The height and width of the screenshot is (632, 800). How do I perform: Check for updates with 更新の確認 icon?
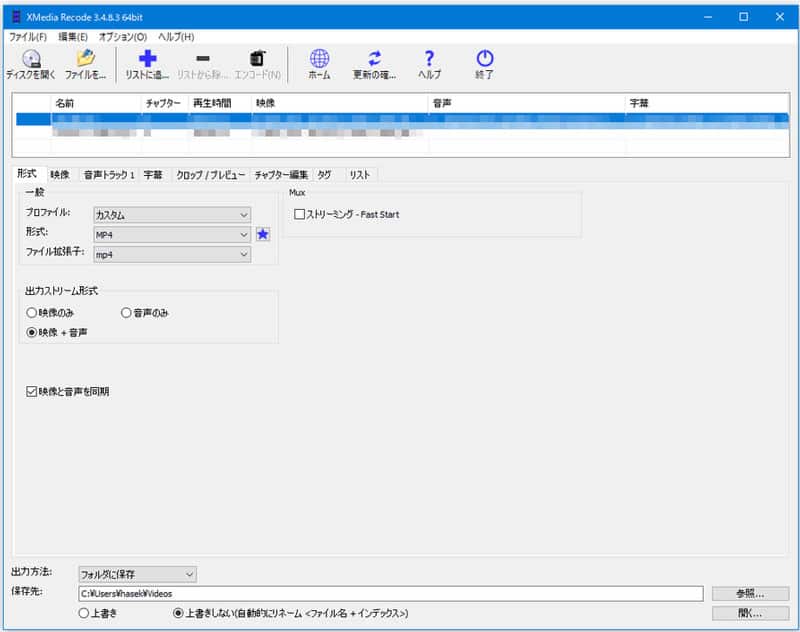click(x=372, y=63)
